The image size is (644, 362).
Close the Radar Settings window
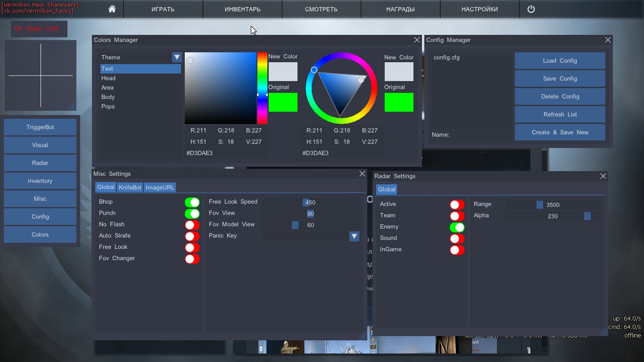point(603,176)
